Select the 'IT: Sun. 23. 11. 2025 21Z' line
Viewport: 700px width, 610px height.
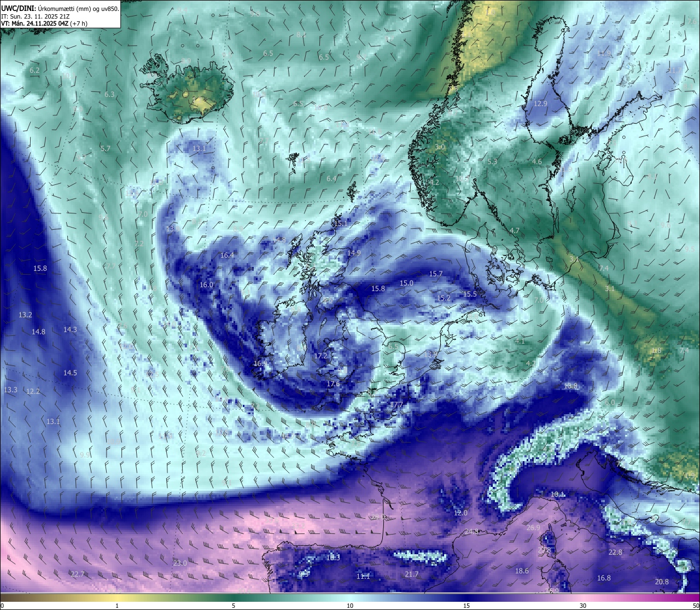(36, 16)
